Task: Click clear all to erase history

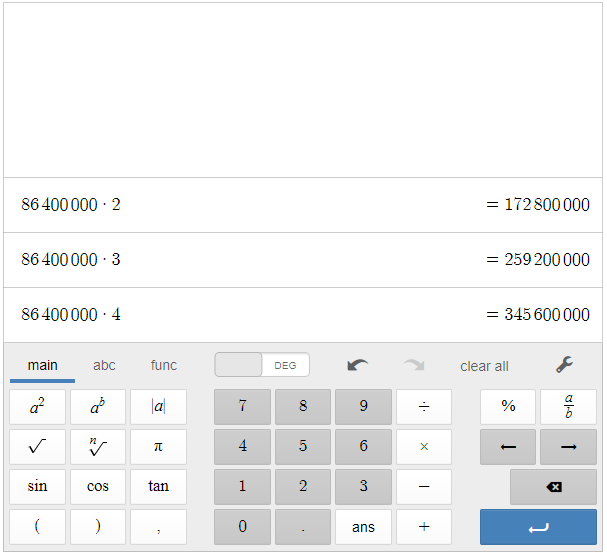Action: (484, 366)
